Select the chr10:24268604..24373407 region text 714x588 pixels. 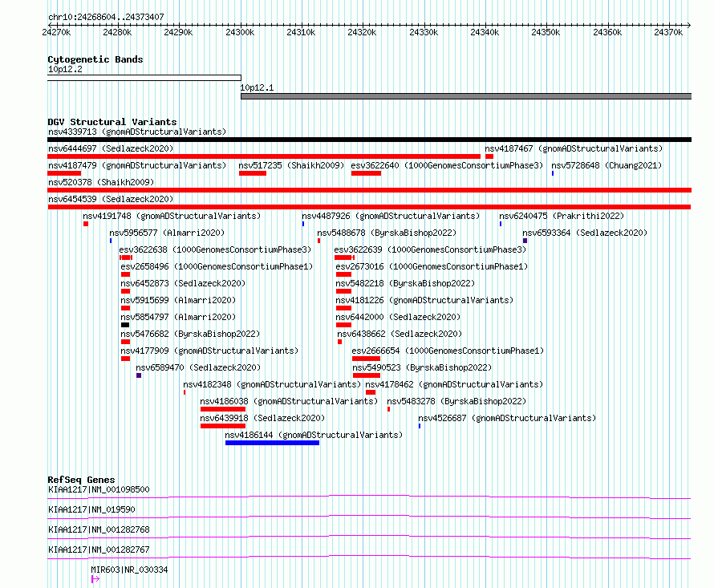(106, 17)
